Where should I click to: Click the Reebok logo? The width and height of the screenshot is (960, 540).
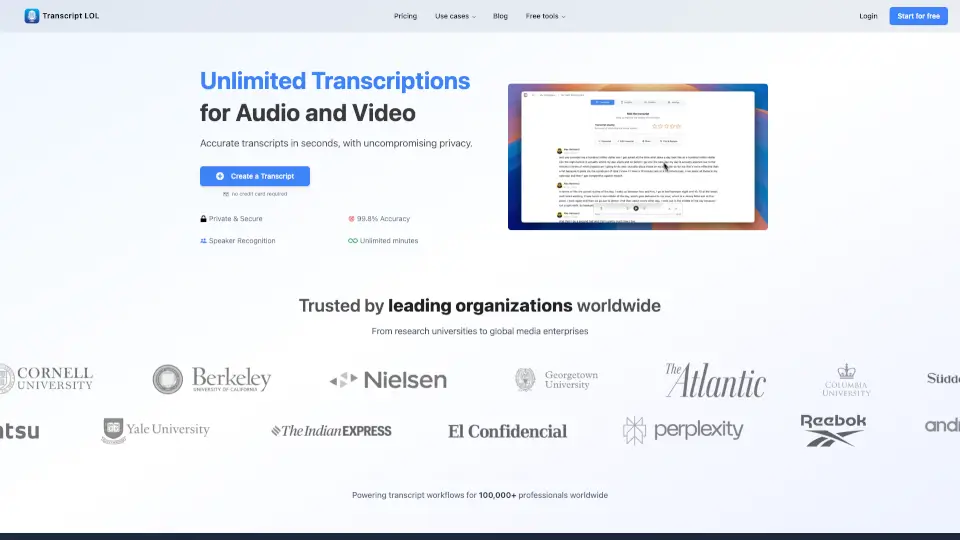pos(833,429)
